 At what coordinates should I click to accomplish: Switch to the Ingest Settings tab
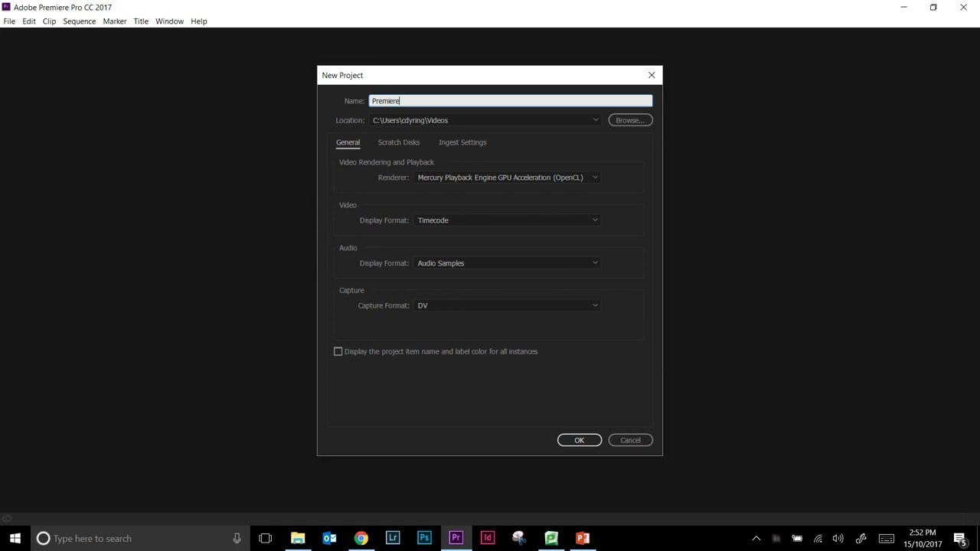[x=462, y=142]
